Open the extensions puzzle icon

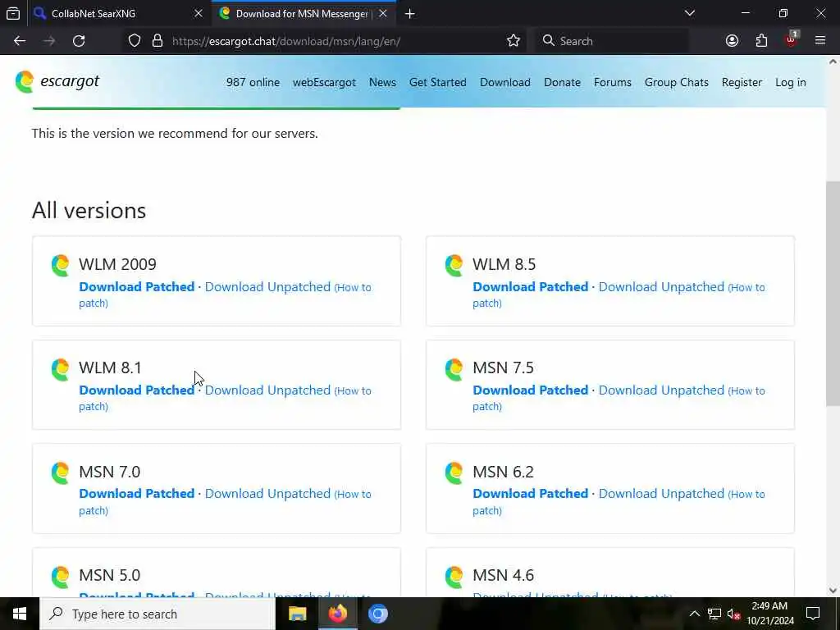(x=761, y=41)
